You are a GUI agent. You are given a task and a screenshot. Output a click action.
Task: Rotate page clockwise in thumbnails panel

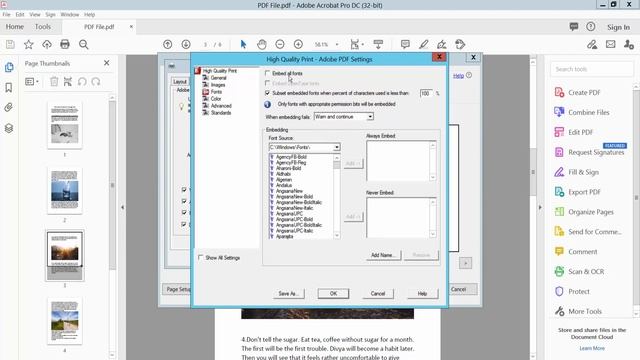(x=96, y=82)
